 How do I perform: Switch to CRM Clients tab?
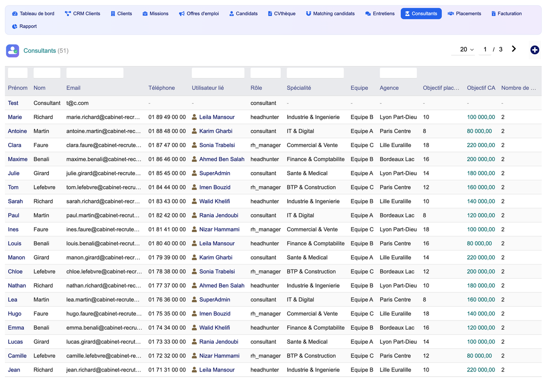83,14
